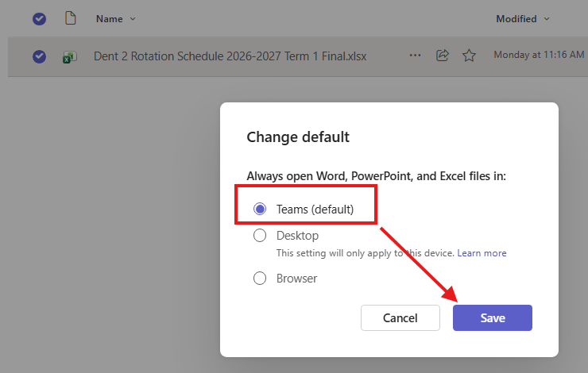
Task: Deselect the Dent 2 Rotation Schedule row checkmark
Action: pyautogui.click(x=40, y=56)
